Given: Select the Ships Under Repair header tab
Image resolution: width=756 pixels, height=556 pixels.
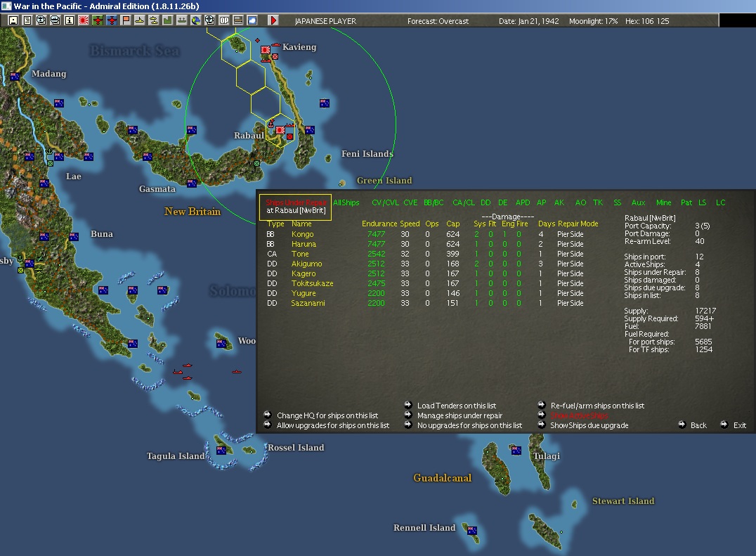Looking at the screenshot, I should click(x=296, y=202).
